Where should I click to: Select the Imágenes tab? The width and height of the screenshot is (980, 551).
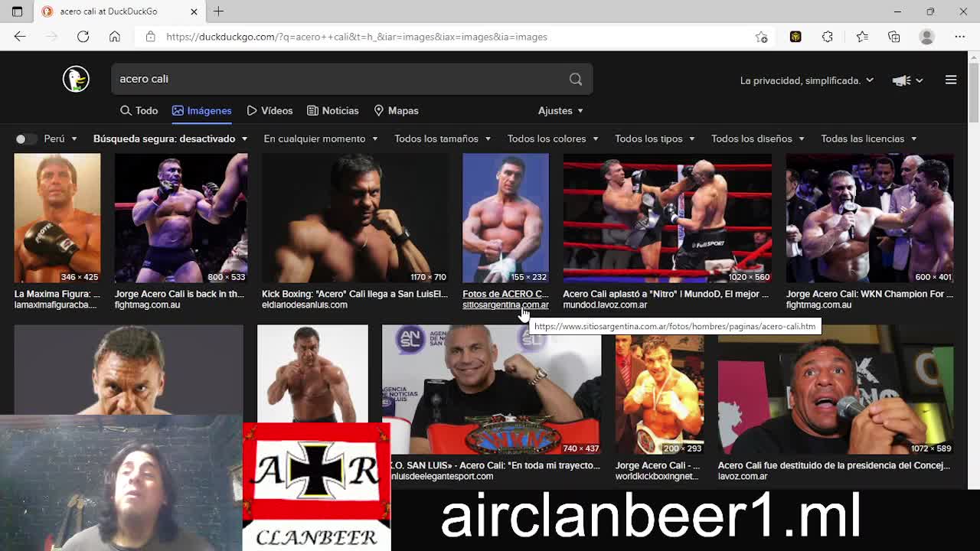202,111
